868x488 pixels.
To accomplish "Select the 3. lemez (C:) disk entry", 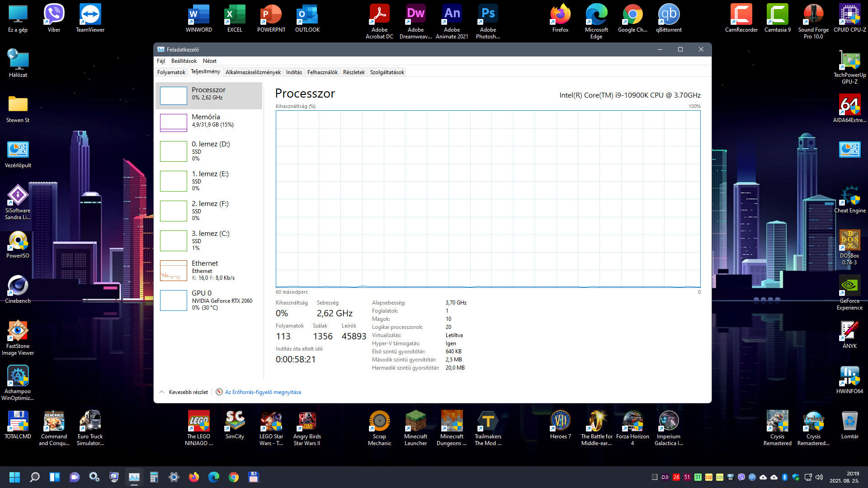I will tap(209, 240).
